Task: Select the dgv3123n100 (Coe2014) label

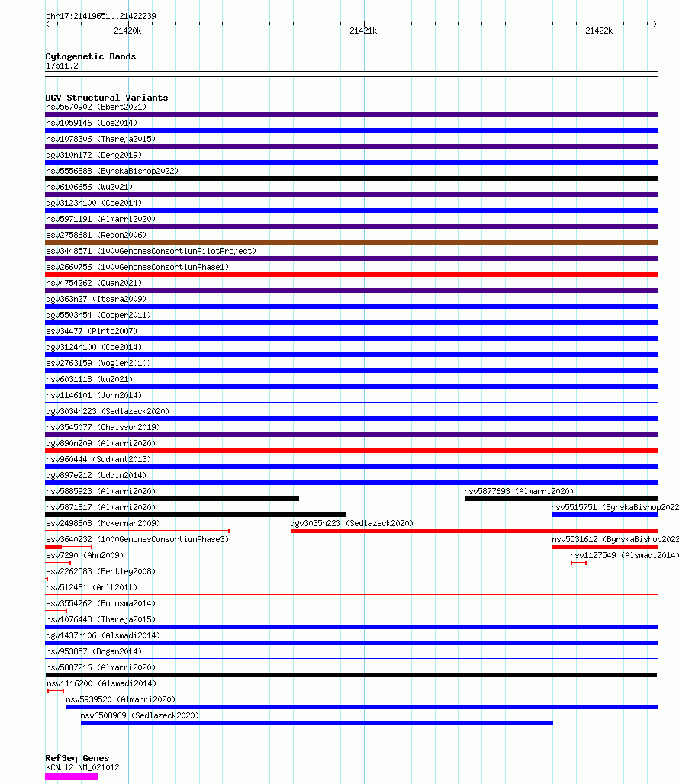Action: (94, 203)
